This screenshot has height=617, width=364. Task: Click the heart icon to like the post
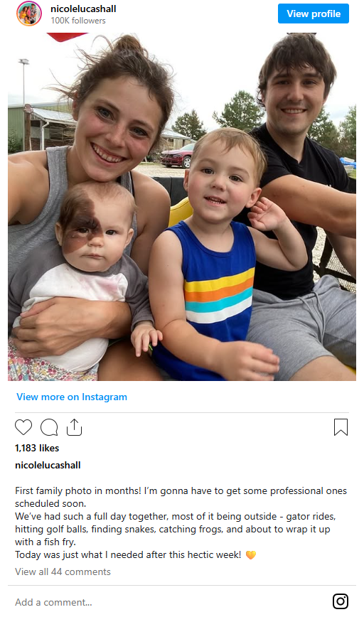point(23,427)
